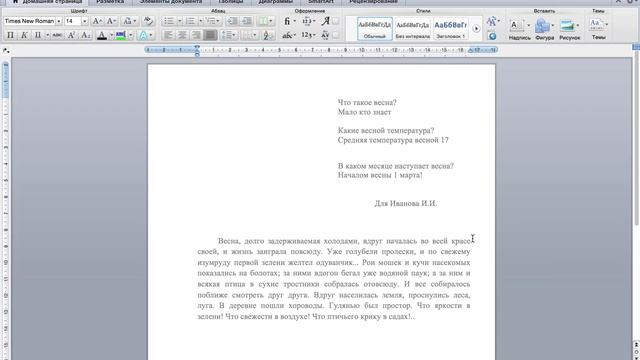This screenshot has height=360, width=640.
Task: Align text left
Action: 168,35
